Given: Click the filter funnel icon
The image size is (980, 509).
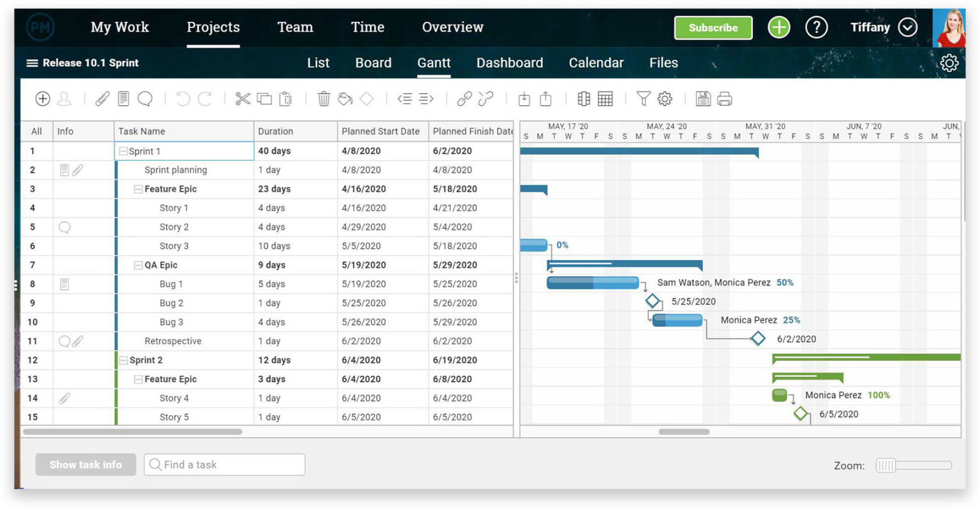Looking at the screenshot, I should coord(644,99).
